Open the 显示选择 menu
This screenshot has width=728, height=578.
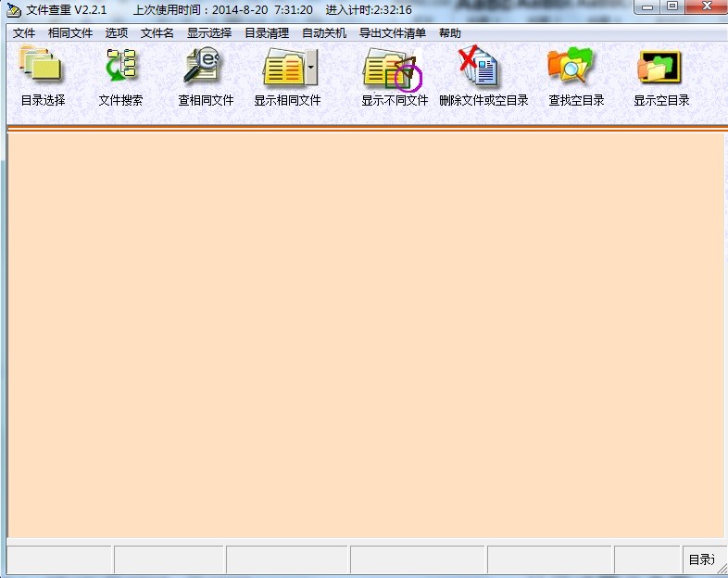pyautogui.click(x=209, y=33)
